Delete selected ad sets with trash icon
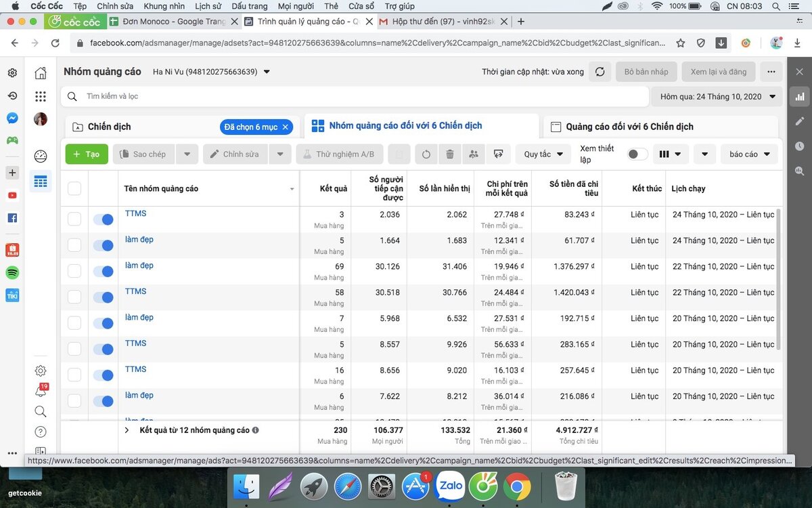 click(x=450, y=154)
